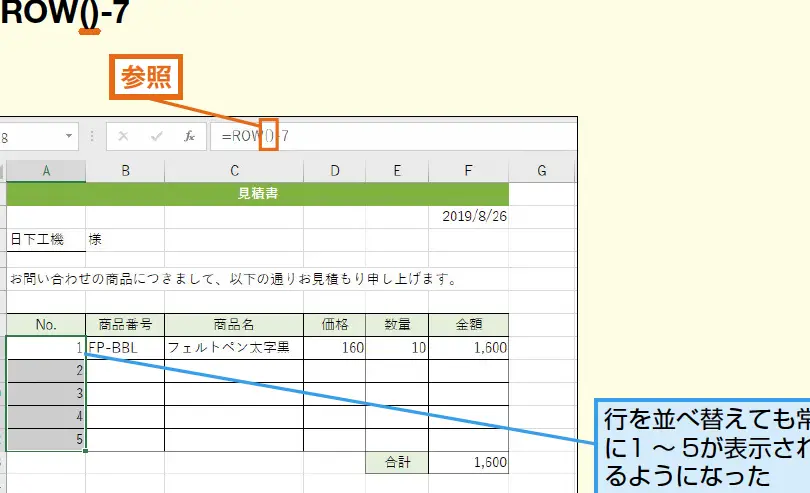Click the 日下工機 customer name cell

coord(46,240)
